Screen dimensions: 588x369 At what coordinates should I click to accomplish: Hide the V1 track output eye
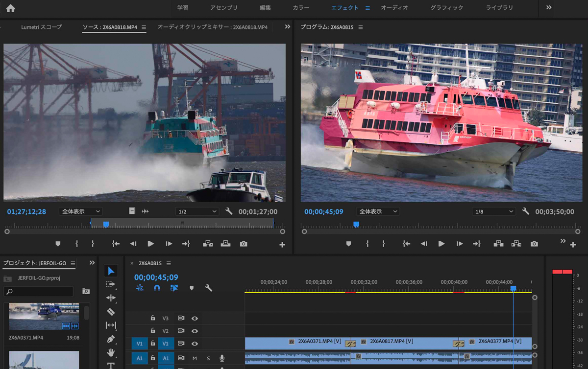(195, 344)
